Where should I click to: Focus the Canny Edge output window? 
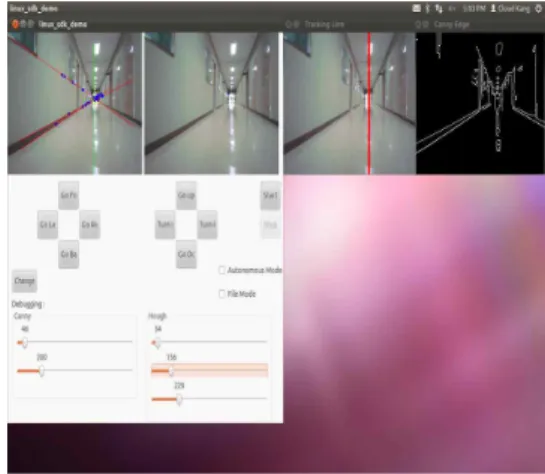tap(480, 104)
